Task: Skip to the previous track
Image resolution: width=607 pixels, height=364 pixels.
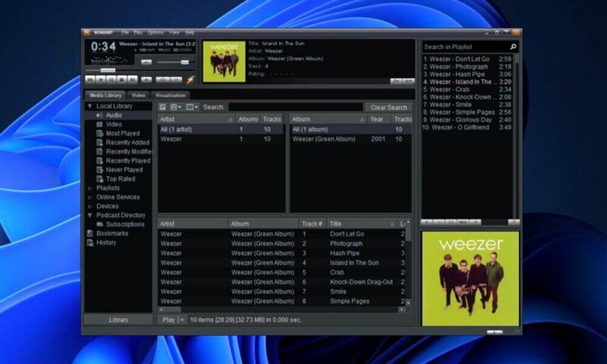Action: [90, 79]
